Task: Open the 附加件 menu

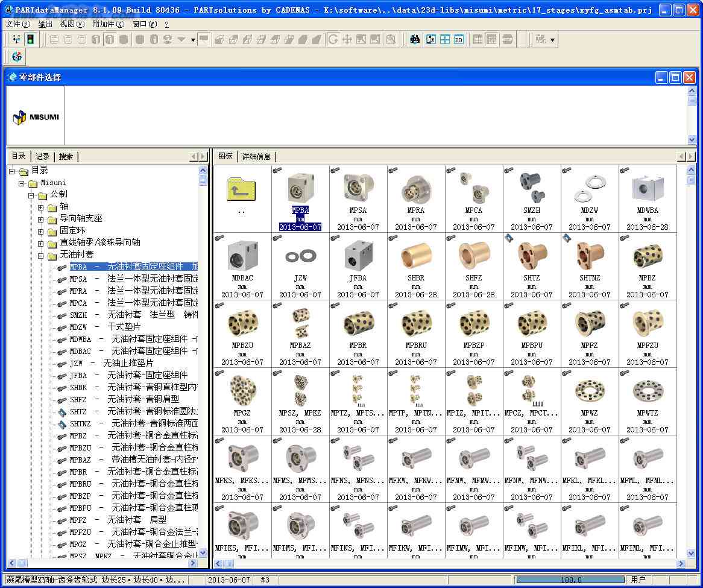Action: pyautogui.click(x=108, y=24)
